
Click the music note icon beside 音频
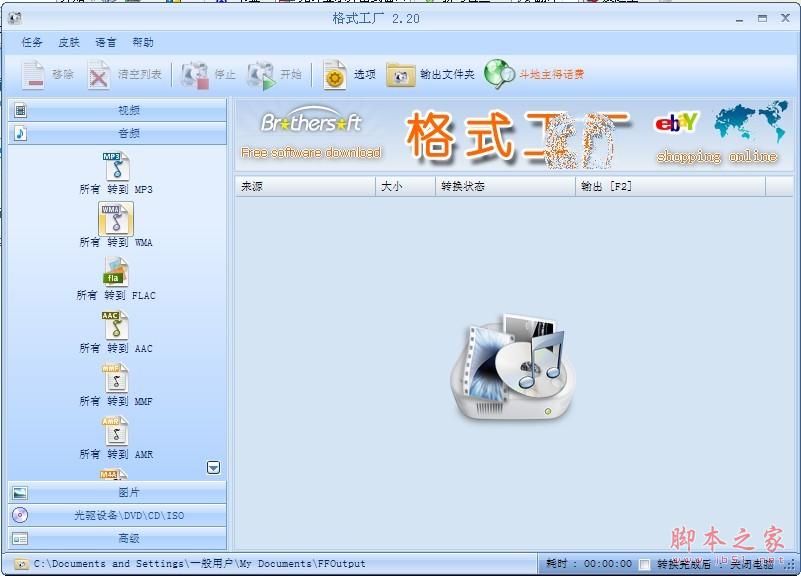pos(20,133)
